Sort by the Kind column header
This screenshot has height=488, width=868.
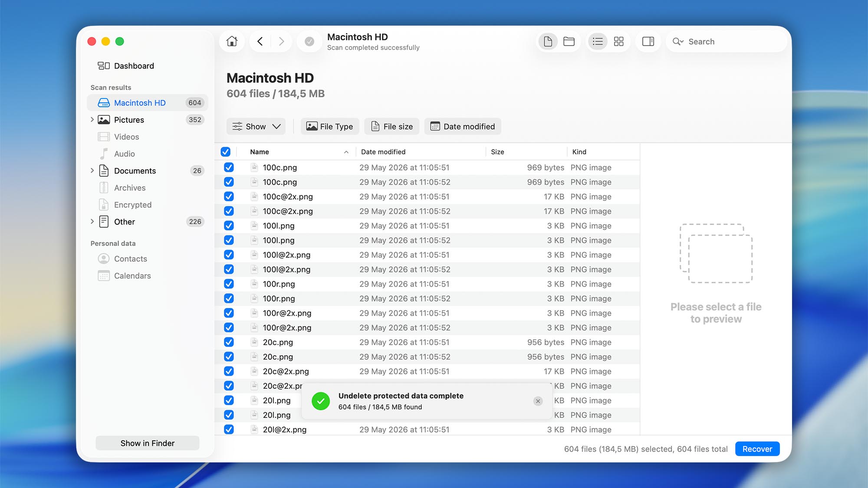click(x=603, y=152)
